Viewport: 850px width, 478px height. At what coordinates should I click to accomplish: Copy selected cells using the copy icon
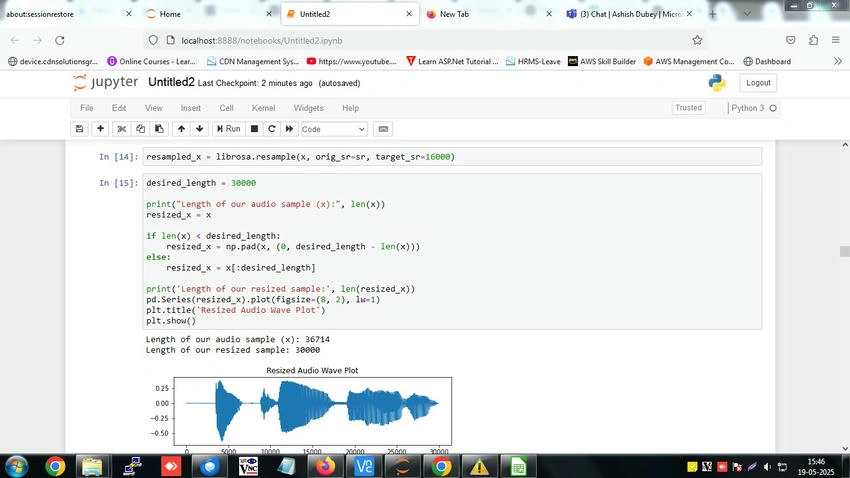(x=140, y=129)
